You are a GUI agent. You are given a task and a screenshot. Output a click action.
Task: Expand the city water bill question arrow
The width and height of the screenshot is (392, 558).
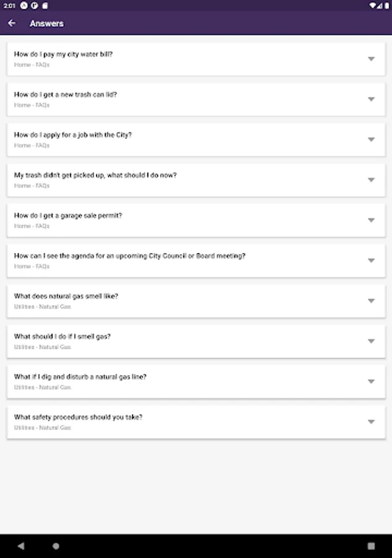pos(371,59)
